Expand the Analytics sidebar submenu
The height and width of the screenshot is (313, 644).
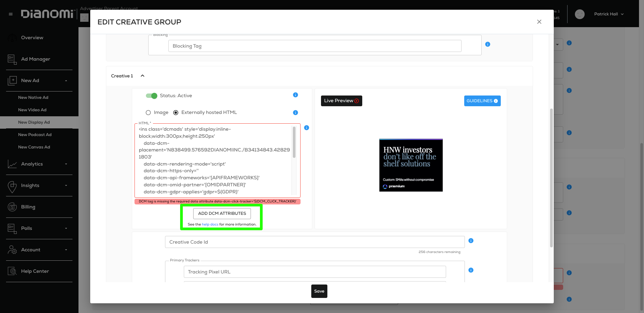pos(66,164)
